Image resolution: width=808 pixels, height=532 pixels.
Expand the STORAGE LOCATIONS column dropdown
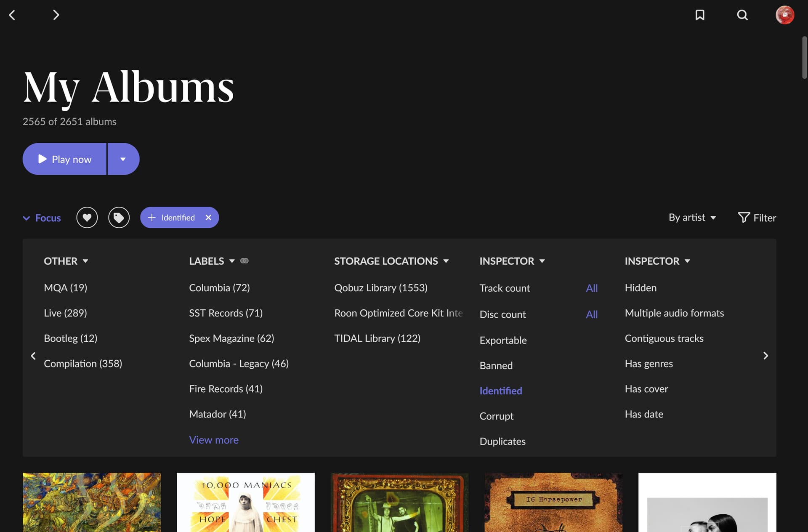click(x=446, y=261)
